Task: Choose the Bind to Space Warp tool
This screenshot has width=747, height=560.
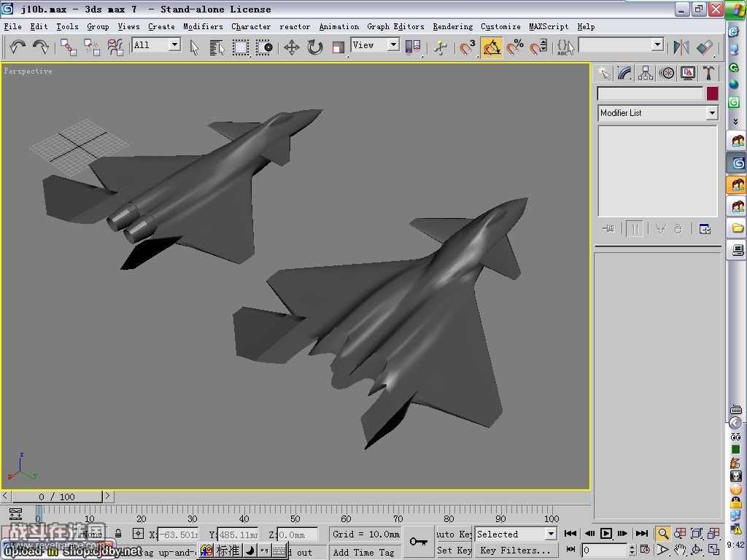Action: coord(115,47)
